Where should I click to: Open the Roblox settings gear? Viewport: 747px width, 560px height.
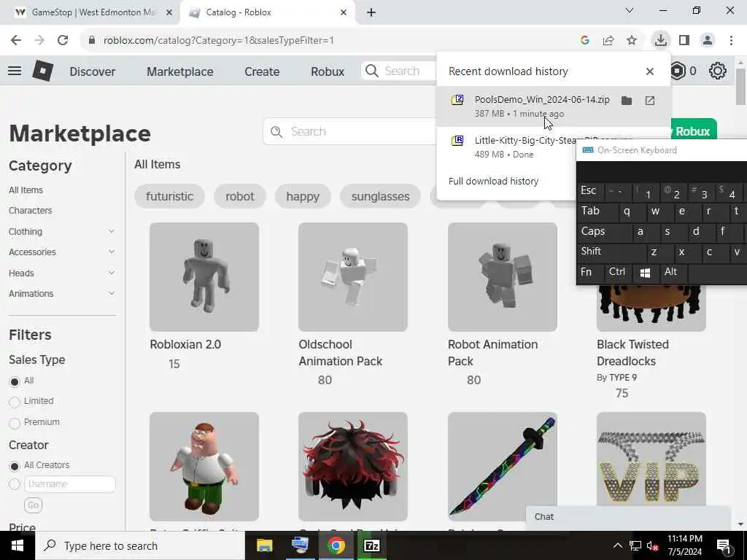click(718, 71)
